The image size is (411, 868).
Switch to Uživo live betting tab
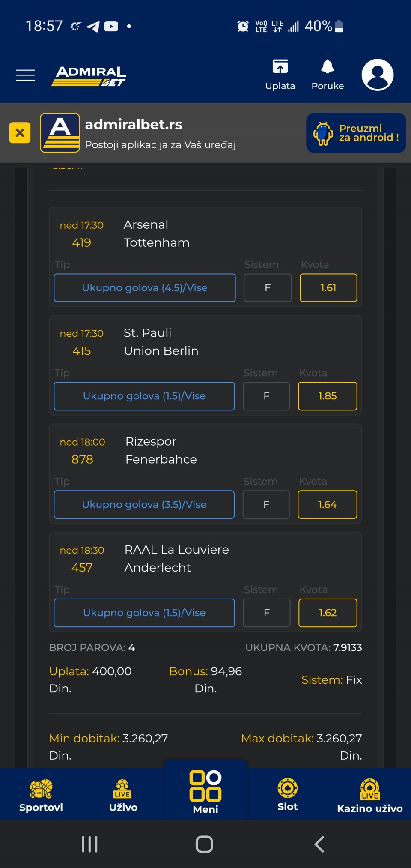click(123, 795)
